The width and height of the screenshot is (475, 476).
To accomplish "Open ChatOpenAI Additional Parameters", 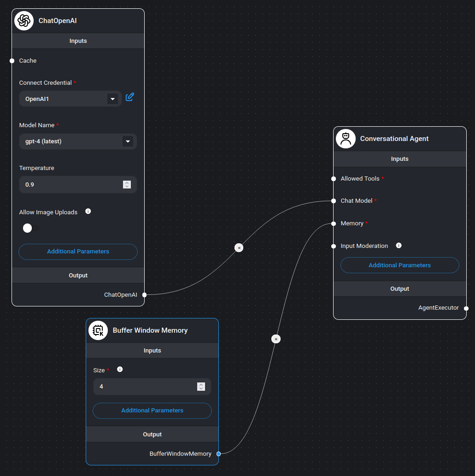I will [78, 252].
